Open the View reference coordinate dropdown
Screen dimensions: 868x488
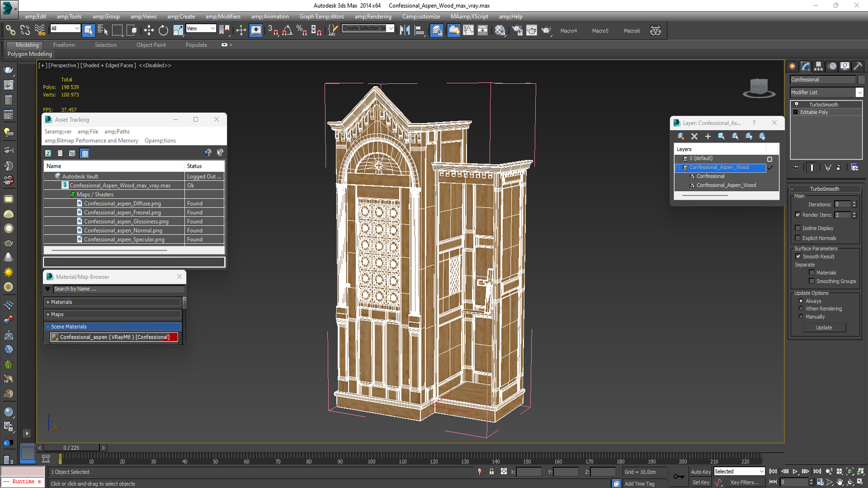(212, 28)
